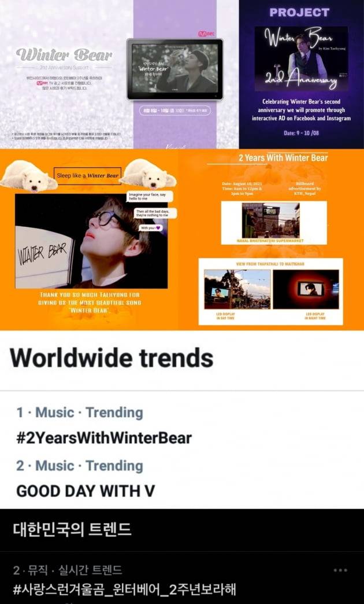Image resolution: width=364 pixels, height=604 pixels.
Task: Open the three-dots menu beside Korean trend
Action: 340,570
